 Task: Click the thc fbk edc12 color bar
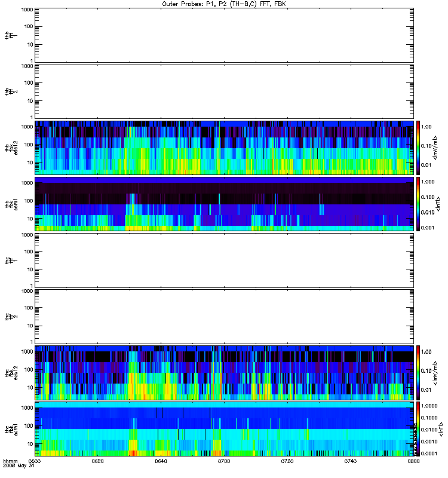pyautogui.click(x=418, y=372)
